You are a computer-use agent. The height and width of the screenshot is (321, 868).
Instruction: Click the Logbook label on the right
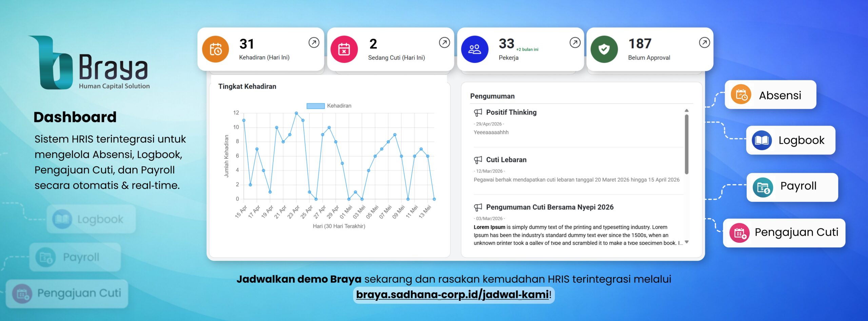pos(801,140)
